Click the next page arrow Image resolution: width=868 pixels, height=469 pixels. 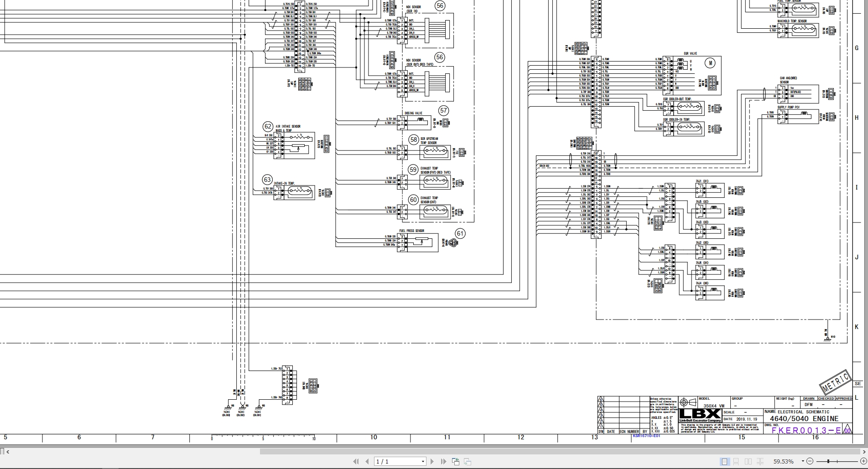pyautogui.click(x=432, y=461)
